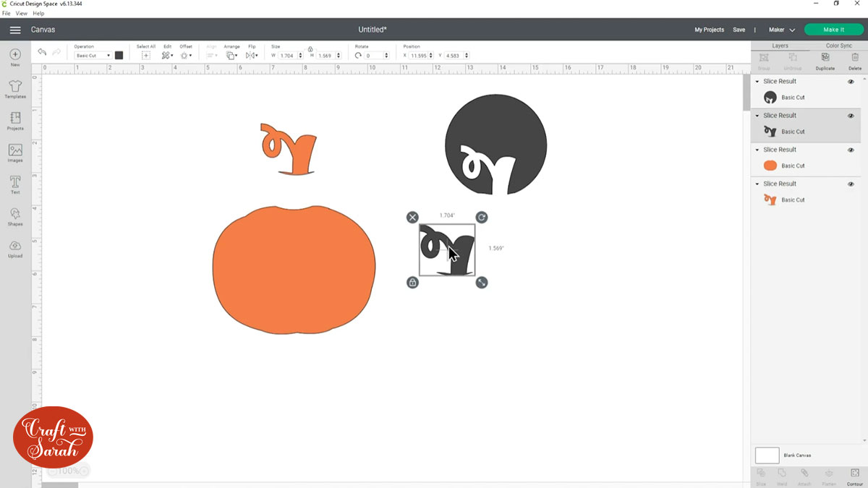Image resolution: width=868 pixels, height=488 pixels.
Task: Switch to the Color Sync tab
Action: coord(838,46)
